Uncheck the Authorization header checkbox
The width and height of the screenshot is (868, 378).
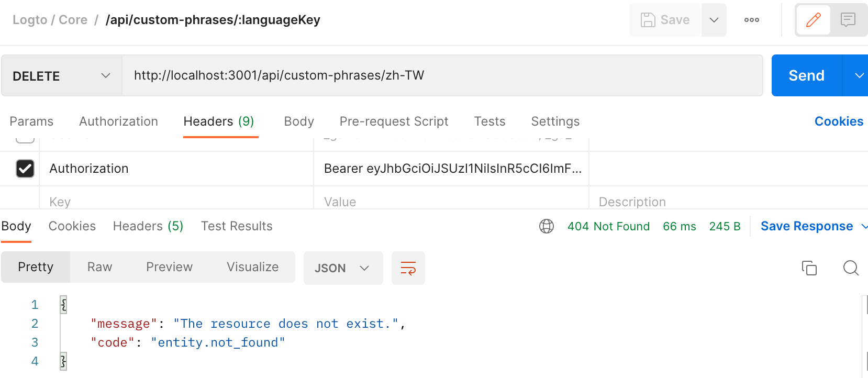[25, 169]
